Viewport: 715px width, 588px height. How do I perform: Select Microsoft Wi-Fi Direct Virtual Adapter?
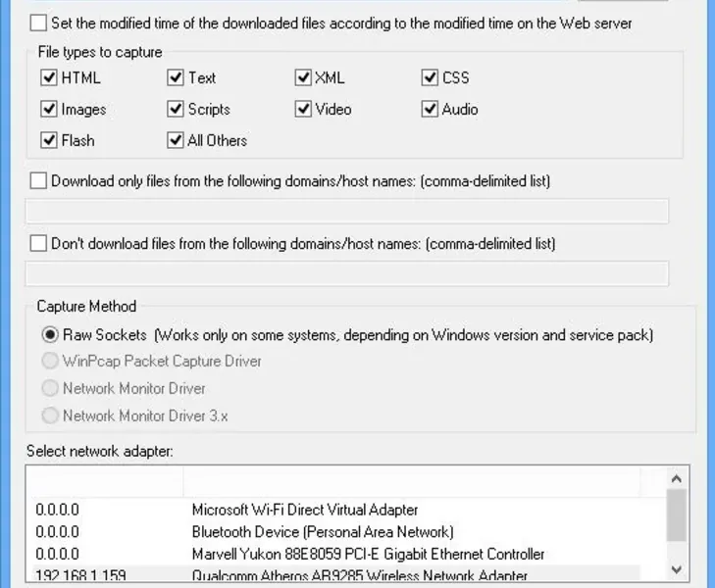pyautogui.click(x=304, y=510)
